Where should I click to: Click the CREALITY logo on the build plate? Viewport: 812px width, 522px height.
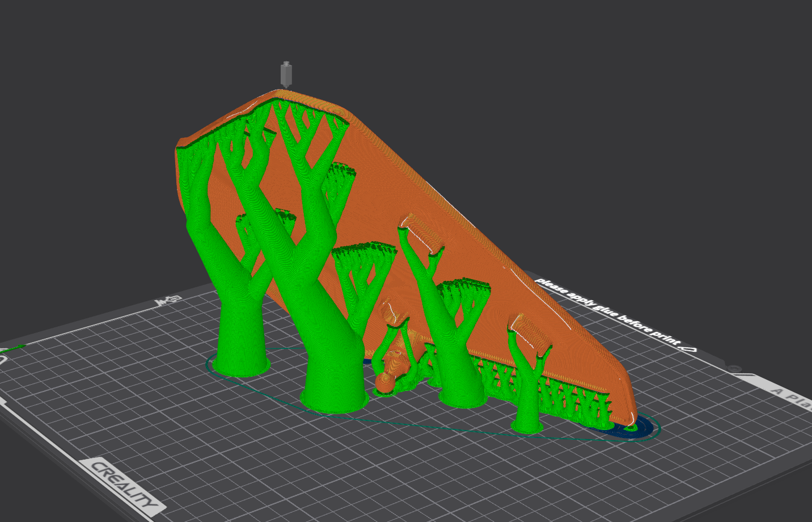pos(124,486)
